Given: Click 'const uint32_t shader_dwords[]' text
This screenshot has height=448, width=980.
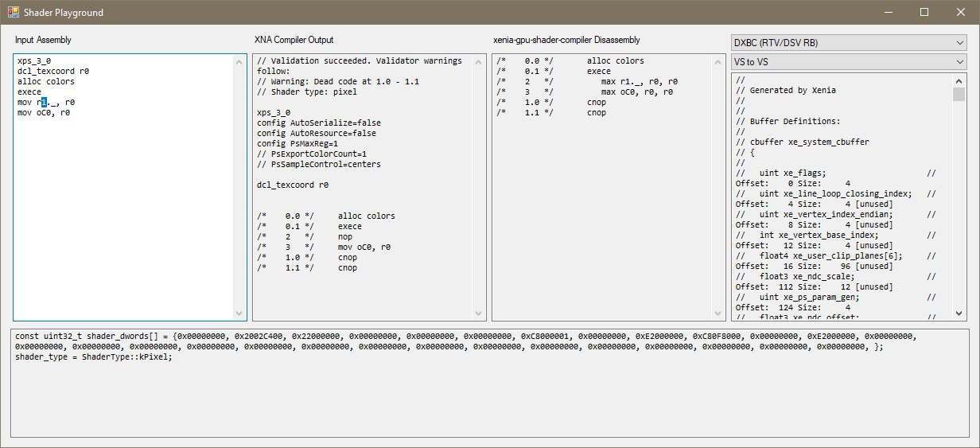Looking at the screenshot, I should click(x=87, y=336).
